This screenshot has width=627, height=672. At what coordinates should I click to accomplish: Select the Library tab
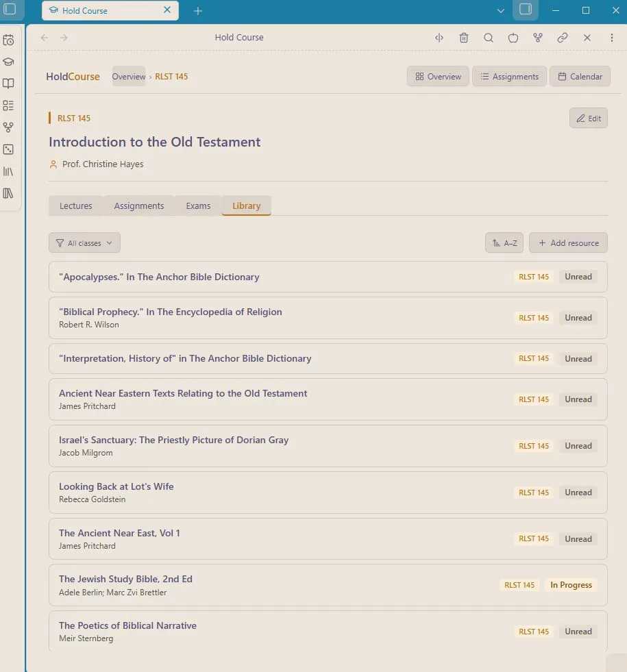point(247,206)
